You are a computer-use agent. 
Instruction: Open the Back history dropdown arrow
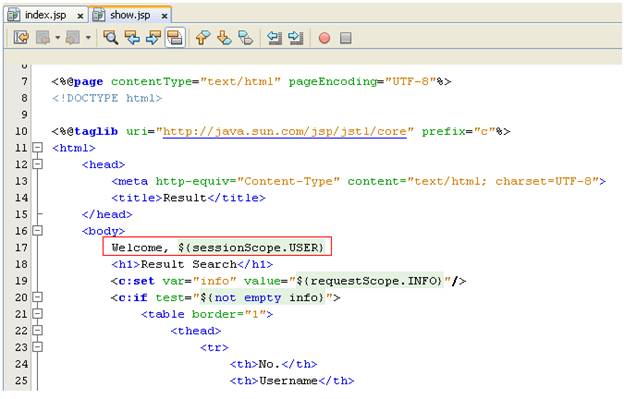[58, 38]
